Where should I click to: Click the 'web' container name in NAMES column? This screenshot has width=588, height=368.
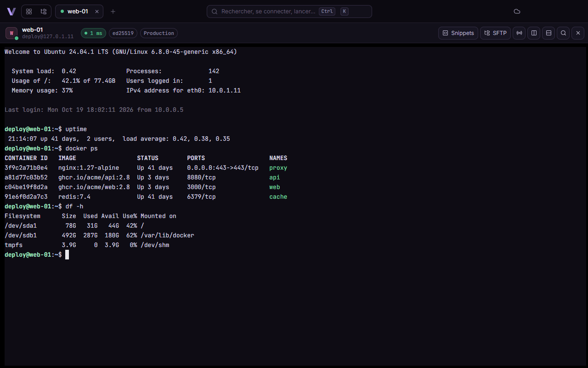[275, 187]
